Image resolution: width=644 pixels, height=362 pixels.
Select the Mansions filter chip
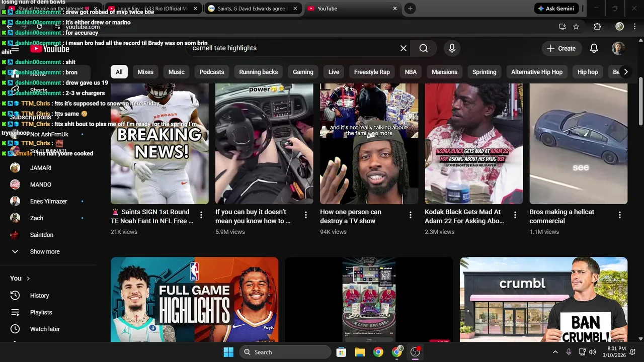[x=444, y=72]
